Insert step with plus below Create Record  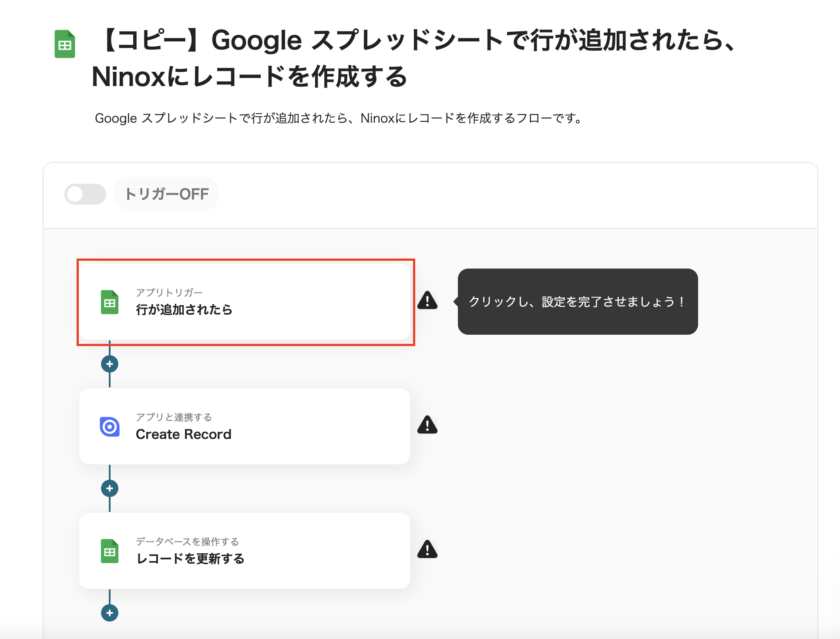pyautogui.click(x=110, y=488)
